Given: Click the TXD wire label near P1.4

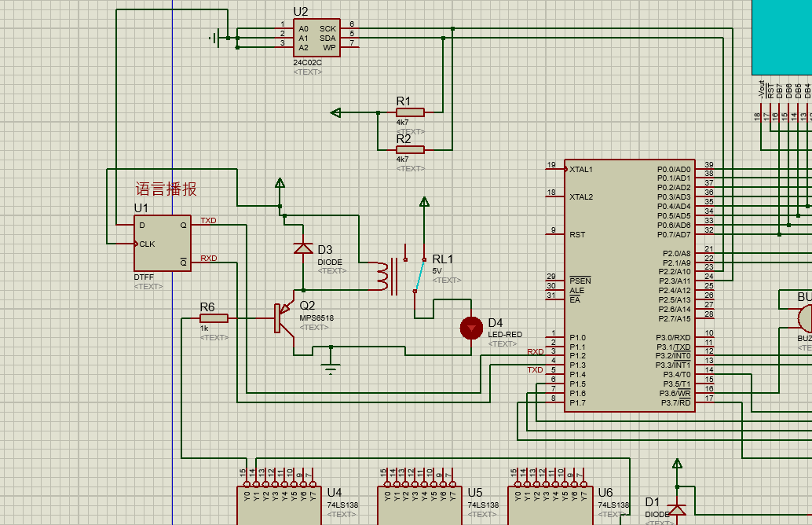Looking at the screenshot, I should [x=535, y=370].
